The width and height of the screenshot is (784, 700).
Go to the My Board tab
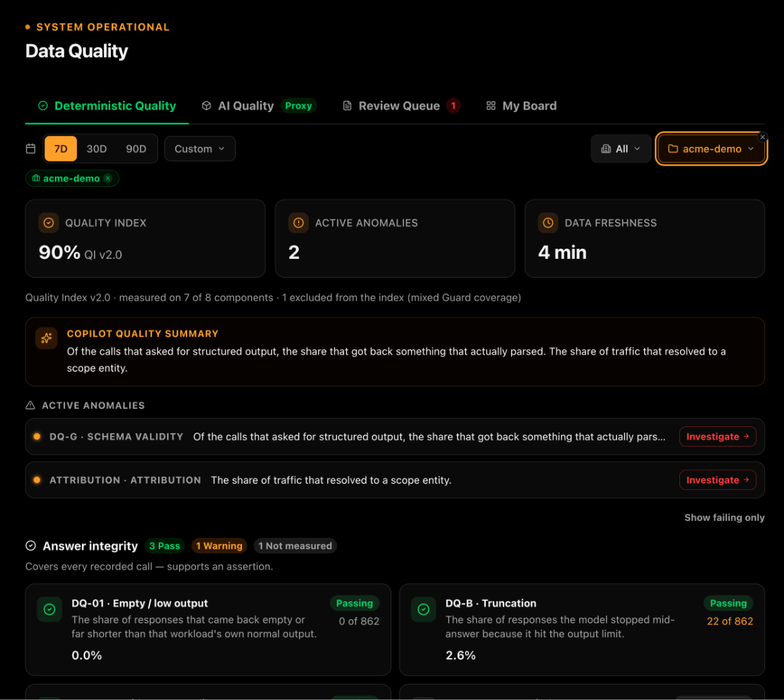click(522, 106)
